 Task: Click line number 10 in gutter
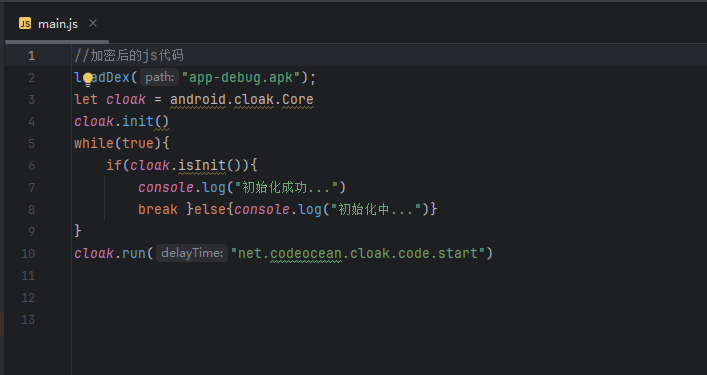(28, 253)
